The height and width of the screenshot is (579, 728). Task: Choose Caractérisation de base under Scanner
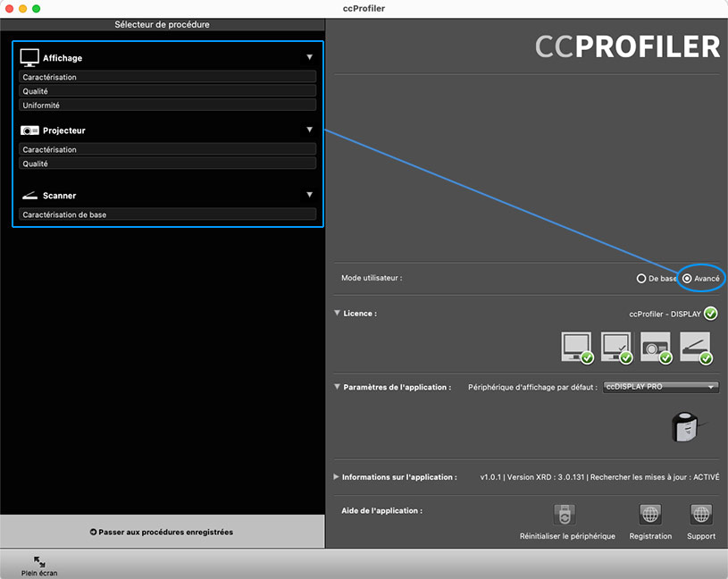click(168, 214)
